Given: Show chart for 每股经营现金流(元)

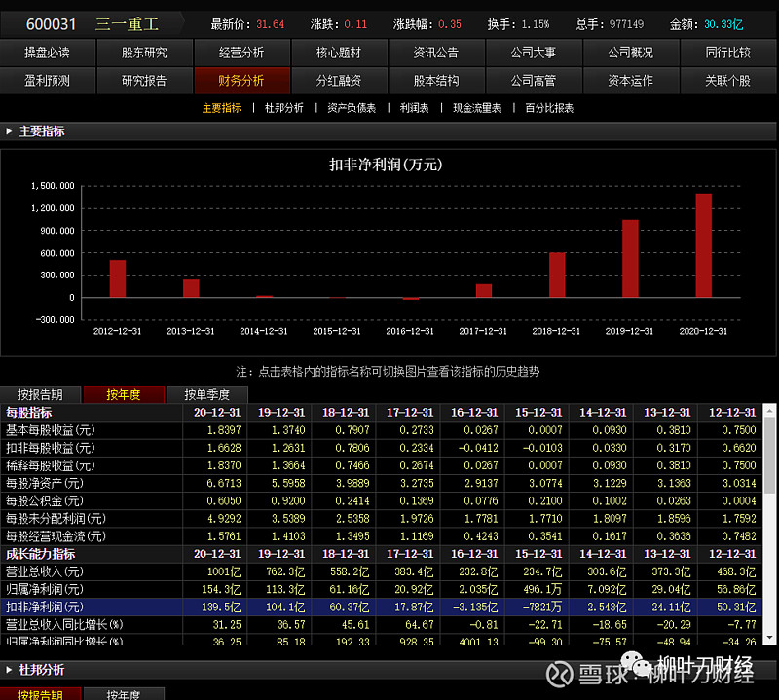Looking at the screenshot, I should point(56,536).
